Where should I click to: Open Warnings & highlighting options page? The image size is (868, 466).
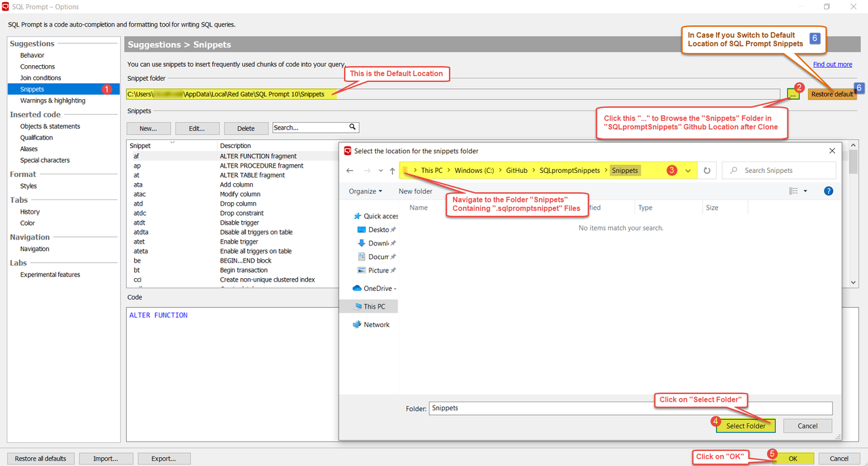click(53, 100)
